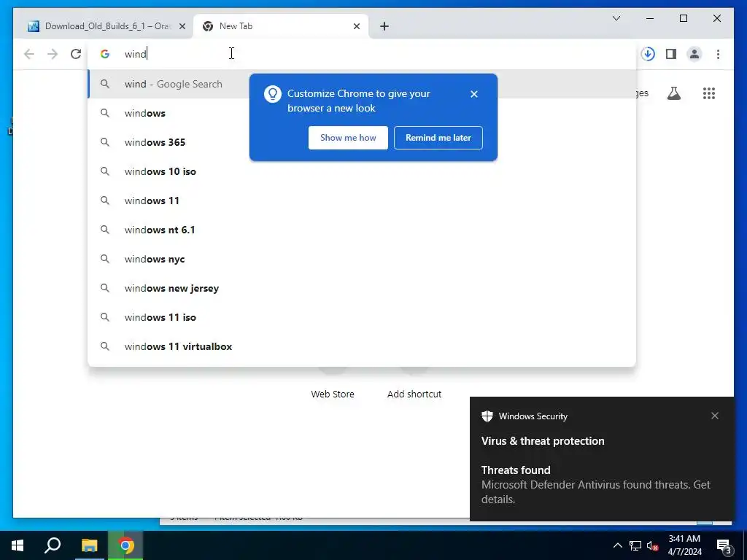The width and height of the screenshot is (747, 560).
Task: Close the Download_Old_Builds_6_1 tab
Action: pos(182,26)
